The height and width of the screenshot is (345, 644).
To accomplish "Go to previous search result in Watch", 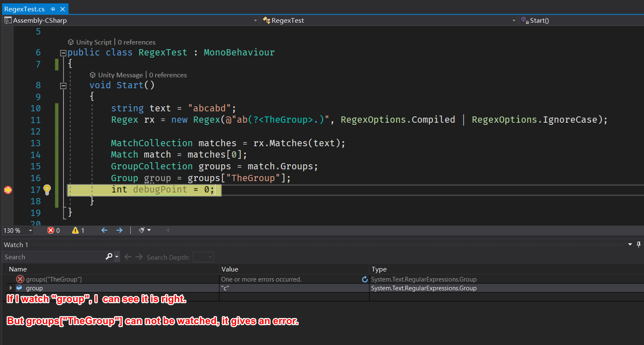I will click(x=128, y=257).
